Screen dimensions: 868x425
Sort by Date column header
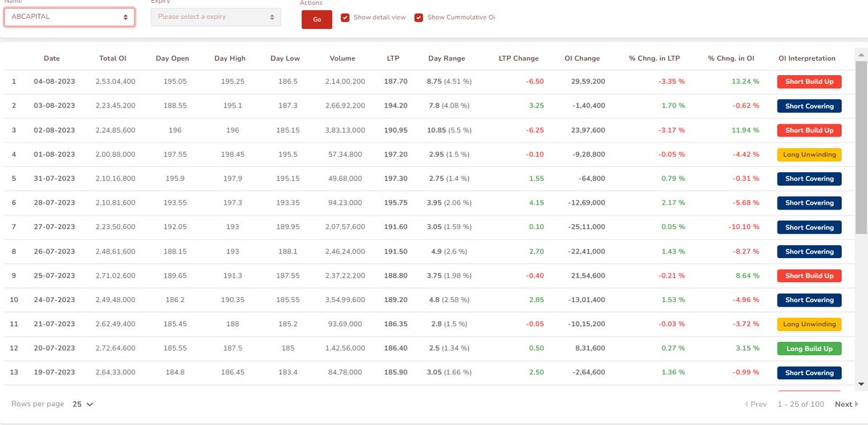[x=52, y=58]
